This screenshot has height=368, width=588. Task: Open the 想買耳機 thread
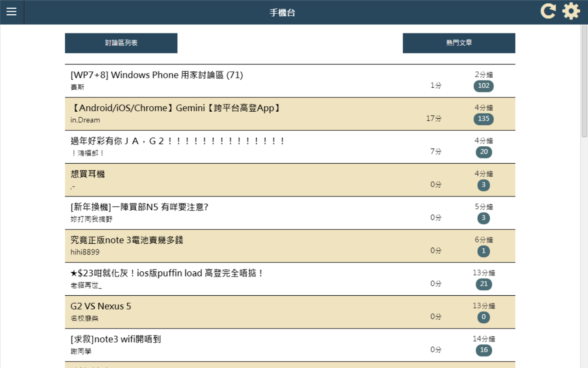88,174
